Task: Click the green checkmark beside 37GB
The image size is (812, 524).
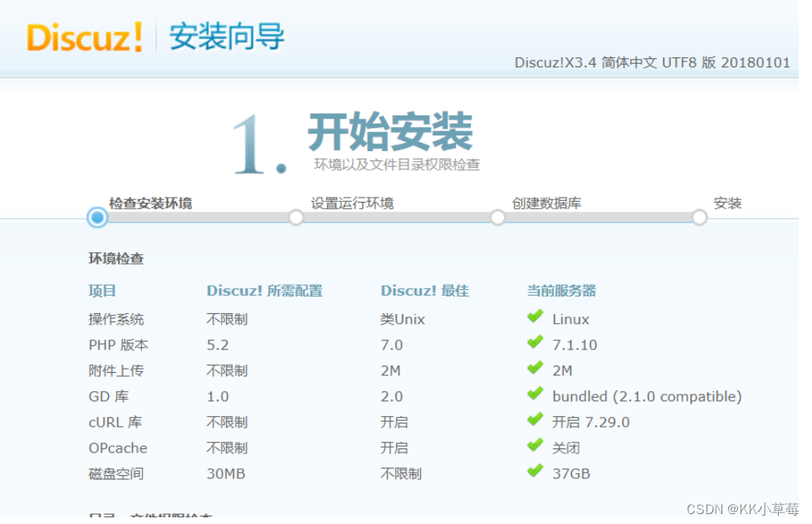Action: click(x=536, y=472)
